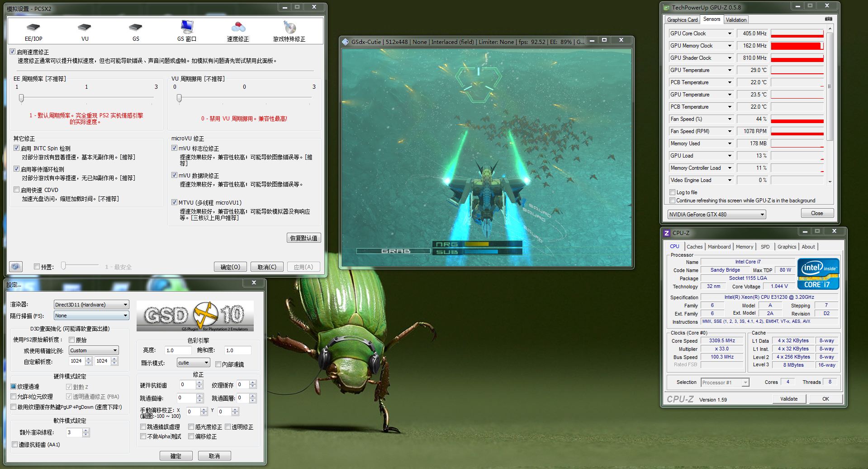Click 取消 in GSdx settings dialog
Screen dimensions: 868x469
214,456
